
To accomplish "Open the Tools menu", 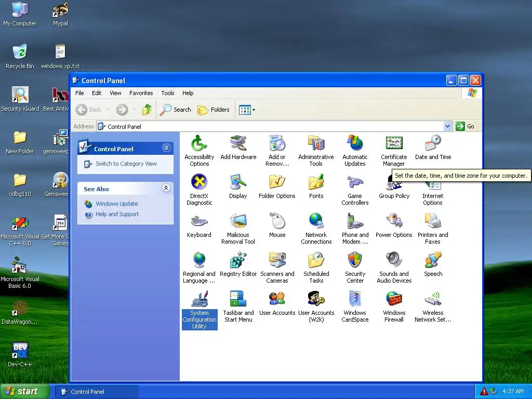I will point(168,93).
